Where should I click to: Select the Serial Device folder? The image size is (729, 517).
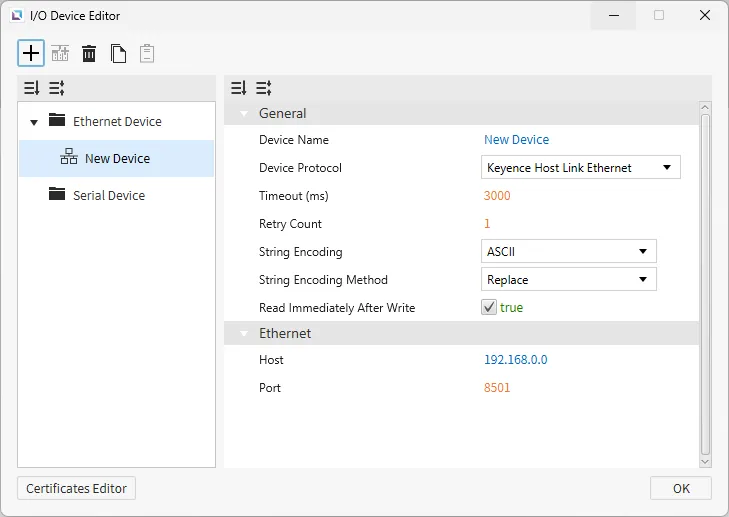(x=108, y=196)
